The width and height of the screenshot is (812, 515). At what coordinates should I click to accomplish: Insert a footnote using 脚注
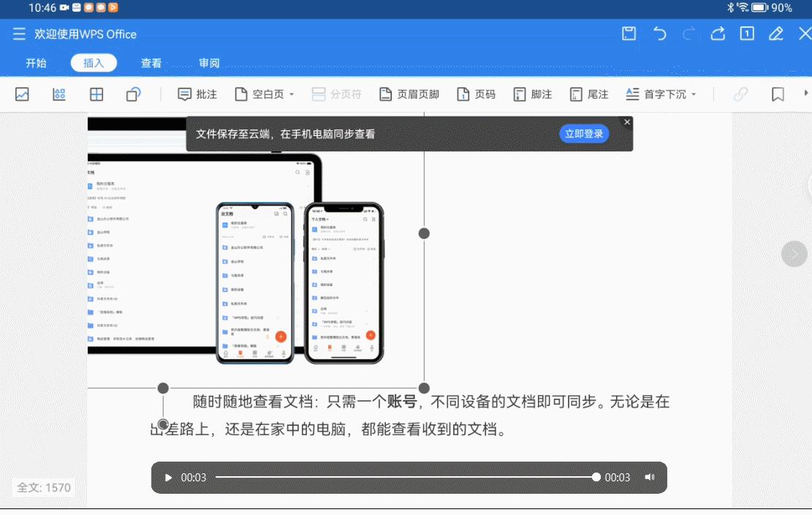pyautogui.click(x=532, y=94)
